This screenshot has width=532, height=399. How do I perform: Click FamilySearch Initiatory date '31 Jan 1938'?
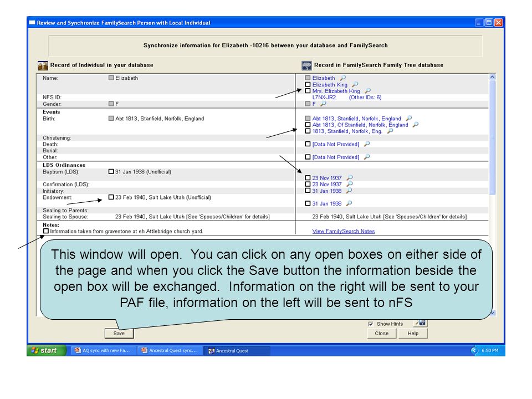click(x=327, y=191)
